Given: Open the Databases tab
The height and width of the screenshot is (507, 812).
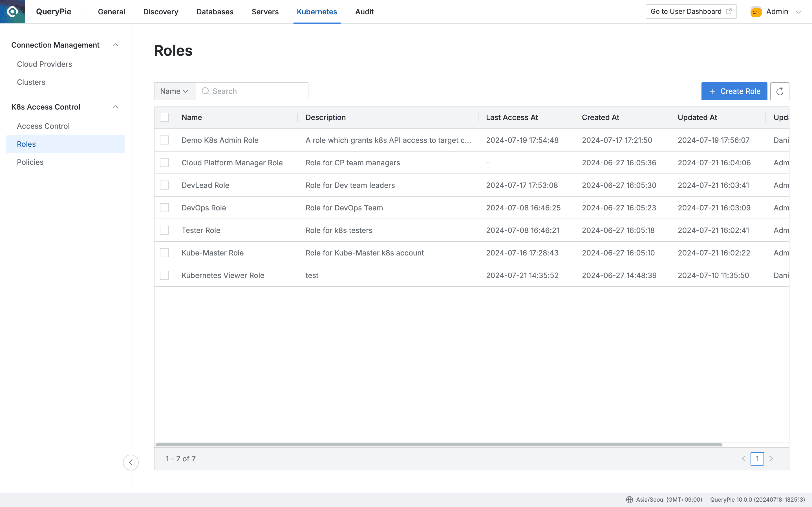Looking at the screenshot, I should [215, 11].
